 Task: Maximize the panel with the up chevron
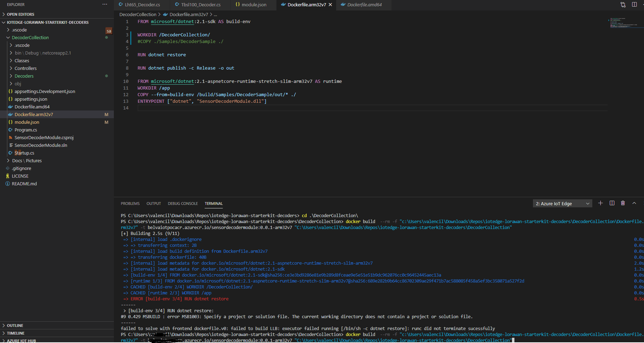[x=634, y=203]
